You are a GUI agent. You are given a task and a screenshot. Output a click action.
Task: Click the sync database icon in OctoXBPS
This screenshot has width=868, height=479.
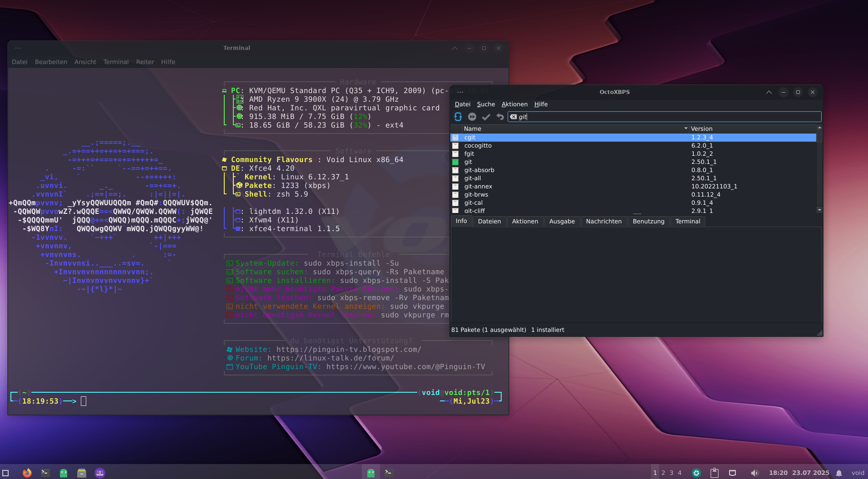pyautogui.click(x=458, y=117)
